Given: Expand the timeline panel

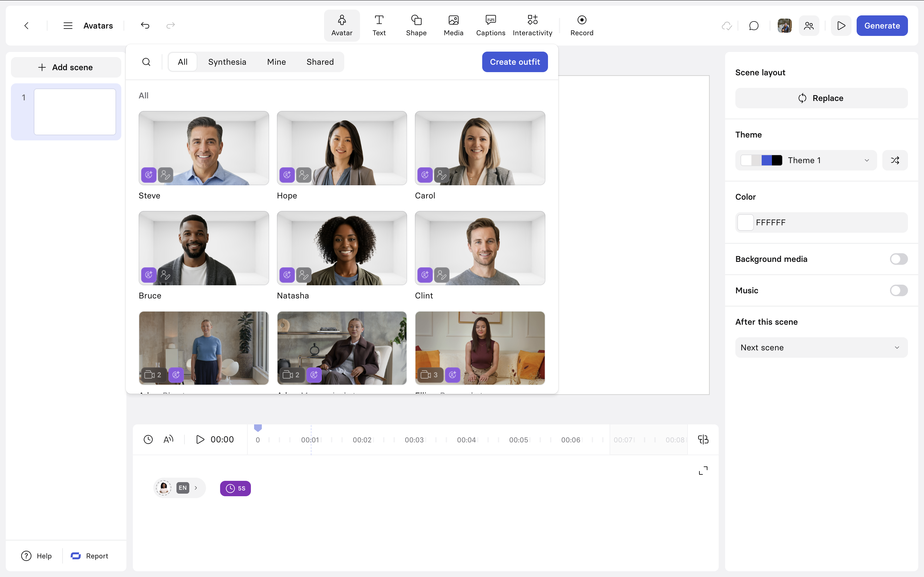Looking at the screenshot, I should click(703, 471).
